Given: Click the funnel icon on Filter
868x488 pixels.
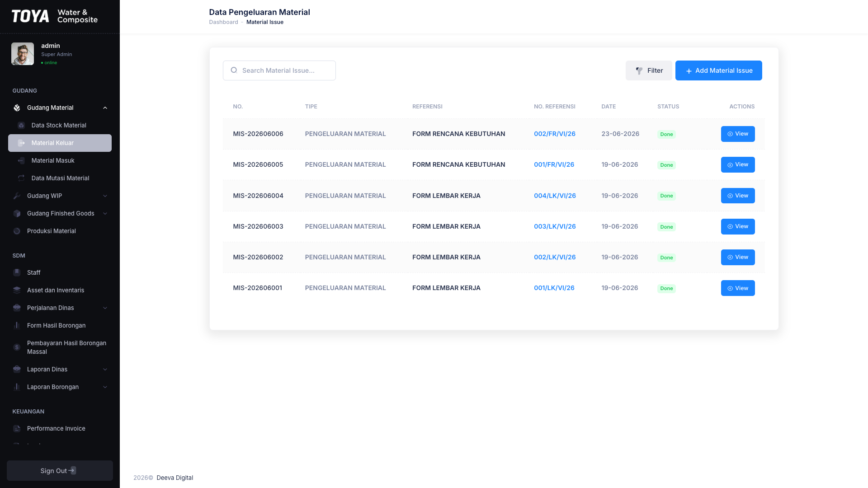Looking at the screenshot, I should point(639,71).
